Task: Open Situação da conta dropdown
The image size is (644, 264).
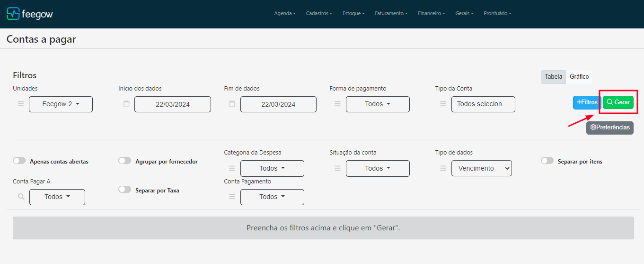Action: coord(378,168)
